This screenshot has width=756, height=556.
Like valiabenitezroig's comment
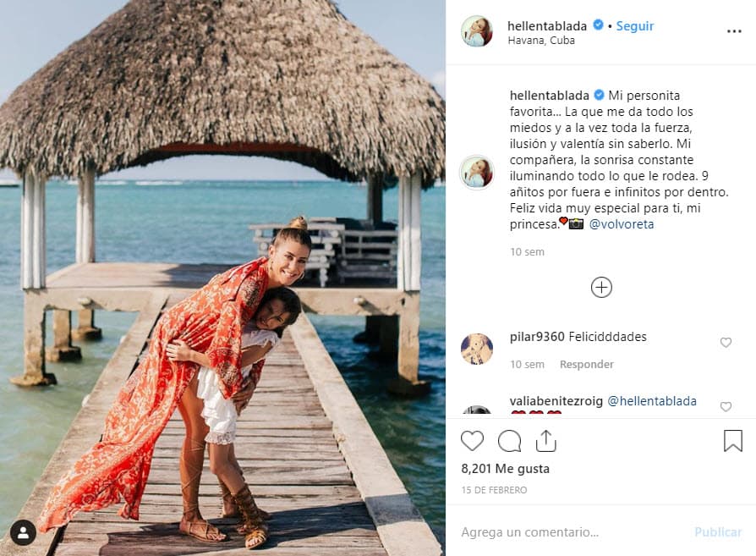point(726,407)
